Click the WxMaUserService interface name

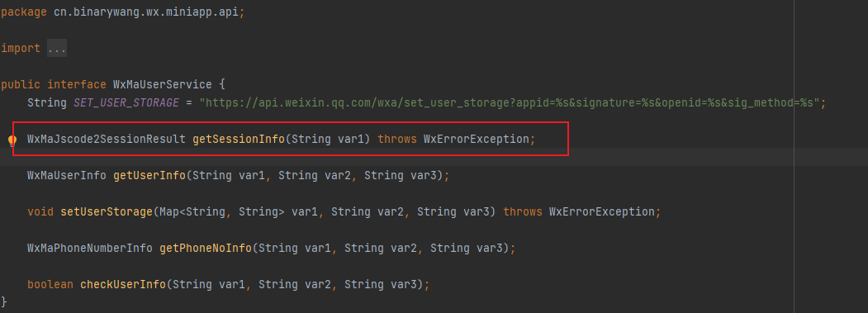[162, 85]
